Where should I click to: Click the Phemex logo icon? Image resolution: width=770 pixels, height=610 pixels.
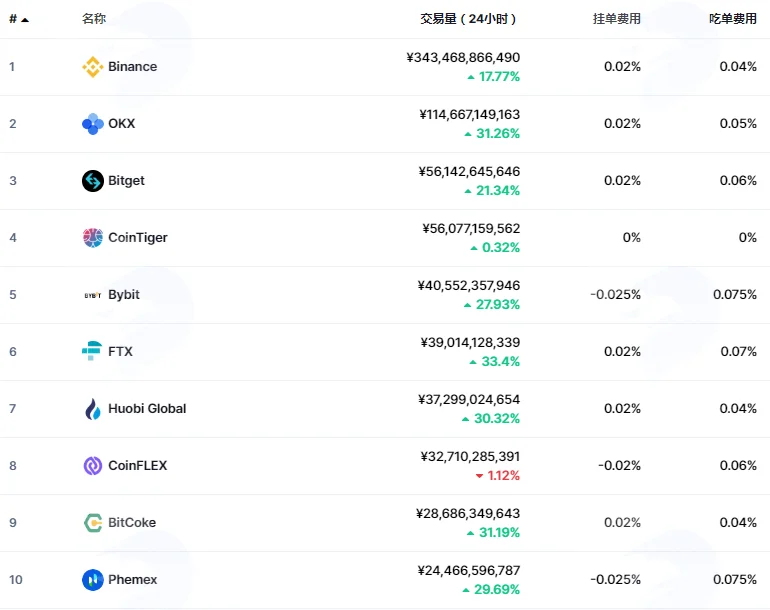click(x=92, y=580)
